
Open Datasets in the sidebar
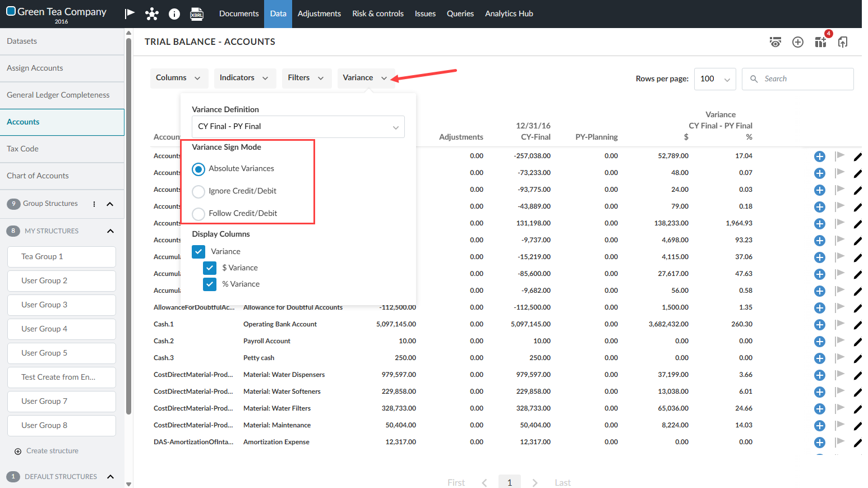[62, 42]
